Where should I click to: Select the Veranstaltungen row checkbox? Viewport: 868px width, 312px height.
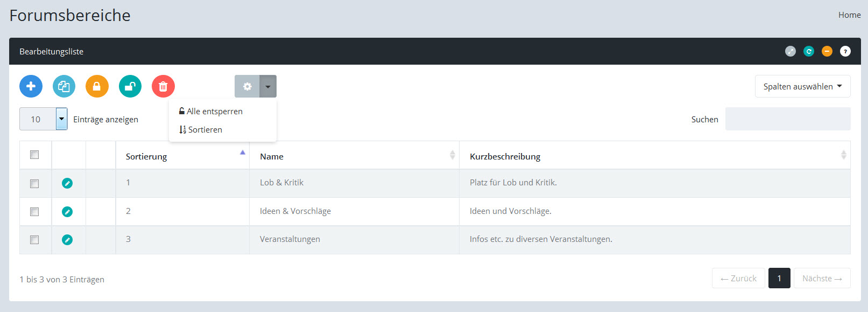tap(34, 240)
